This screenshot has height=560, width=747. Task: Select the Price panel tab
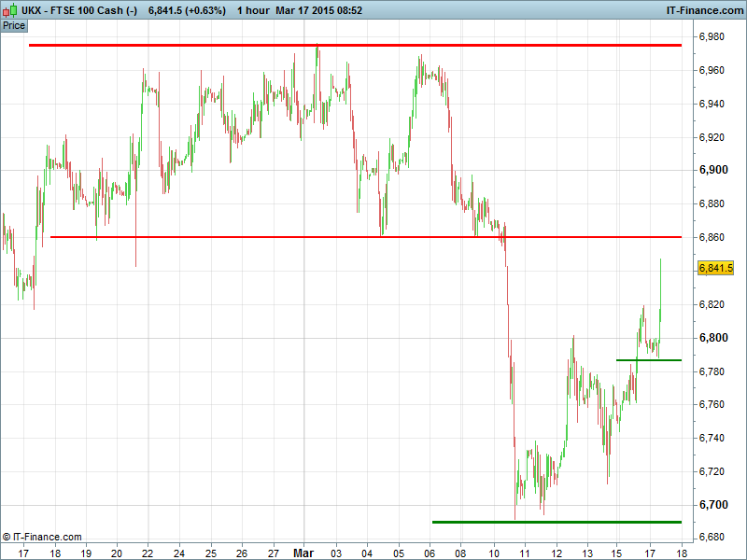14,25
